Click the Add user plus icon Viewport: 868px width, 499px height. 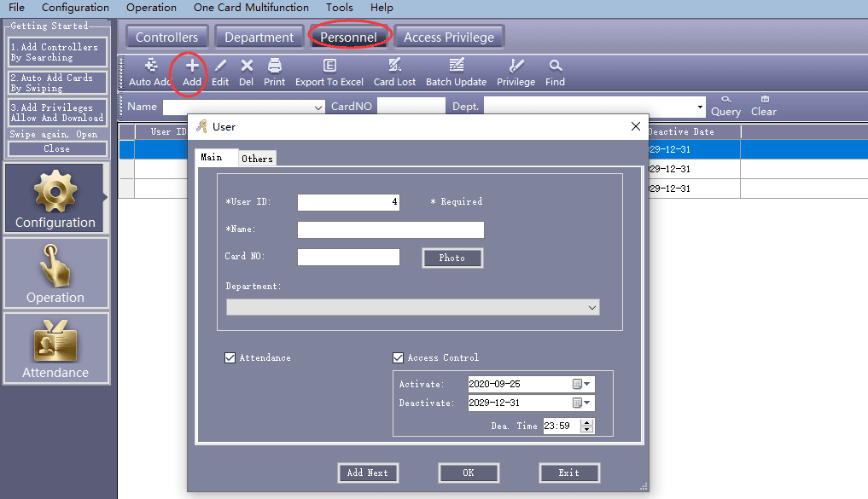[x=191, y=66]
